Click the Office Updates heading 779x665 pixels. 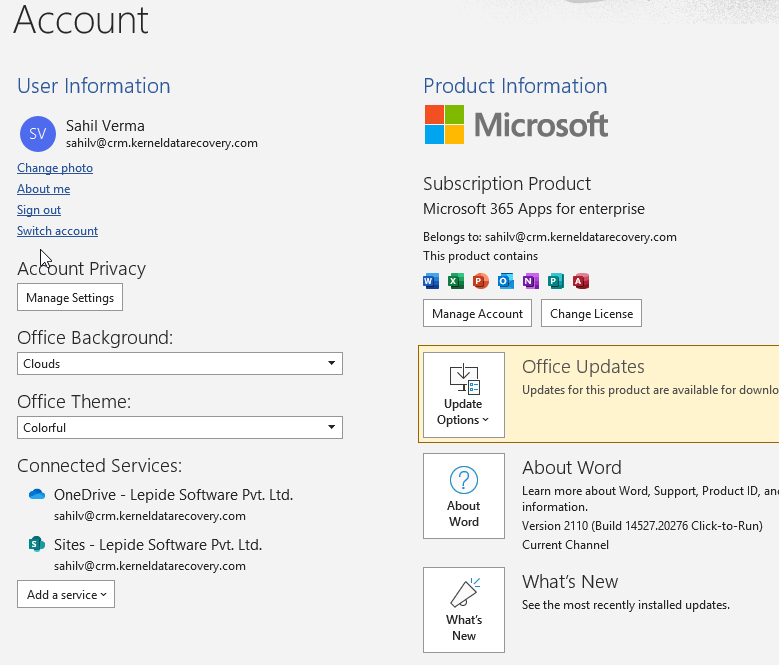click(583, 367)
